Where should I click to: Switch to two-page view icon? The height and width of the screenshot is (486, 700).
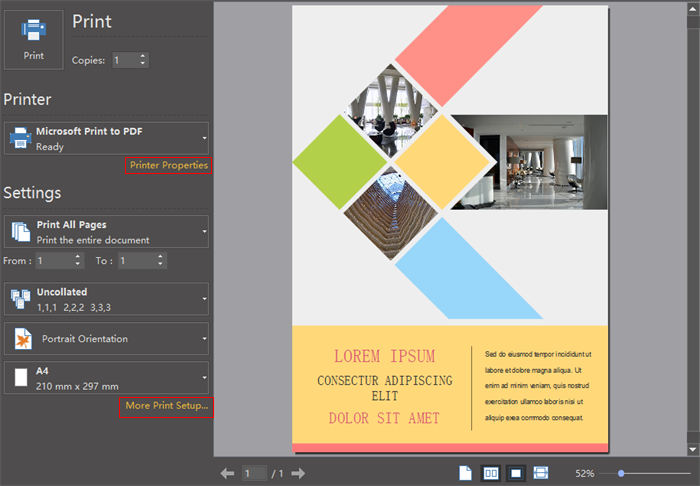point(491,473)
